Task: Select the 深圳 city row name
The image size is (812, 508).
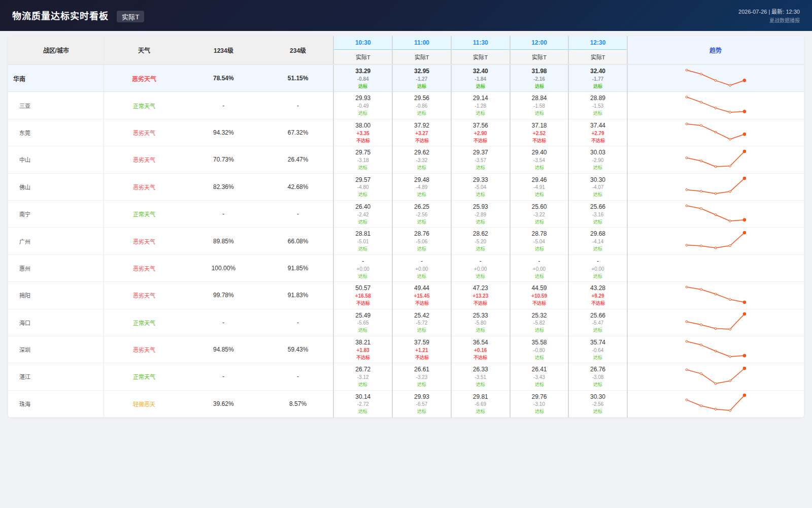Action: click(x=25, y=350)
